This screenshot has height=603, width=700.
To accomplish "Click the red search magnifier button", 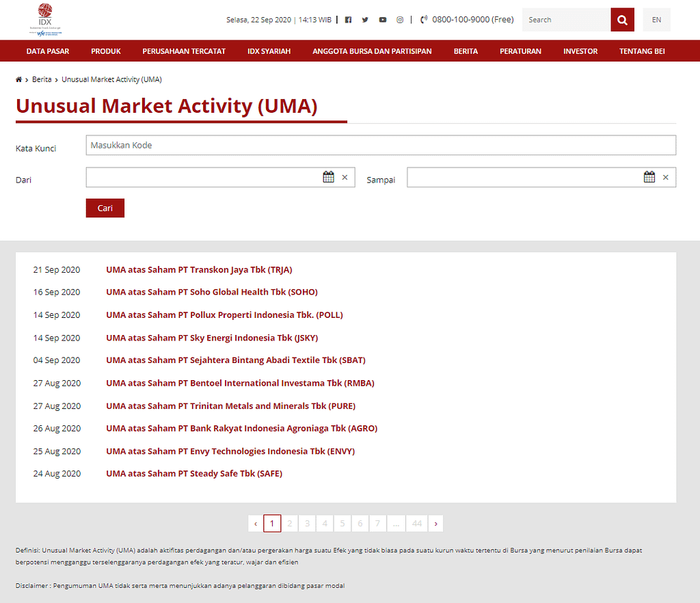I will 622,20.
